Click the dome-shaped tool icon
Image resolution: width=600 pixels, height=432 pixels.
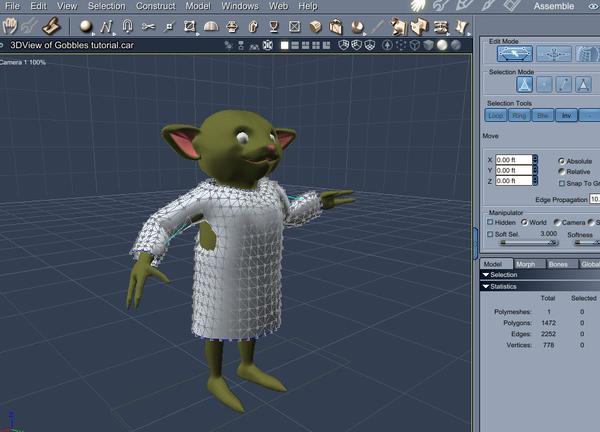[211, 26]
